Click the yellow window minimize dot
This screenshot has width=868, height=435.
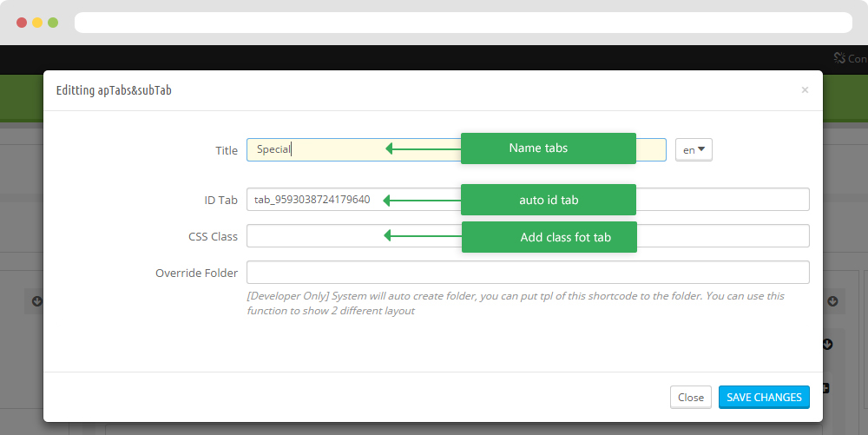coord(37,23)
